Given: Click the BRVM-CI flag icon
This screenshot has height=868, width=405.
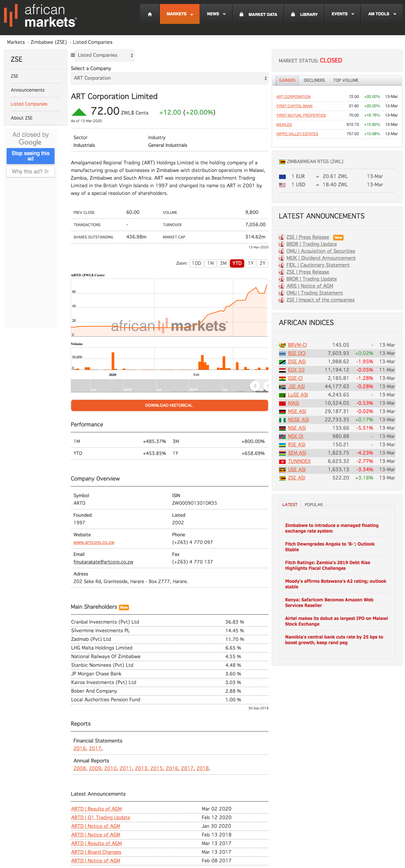Looking at the screenshot, I should point(282,345).
